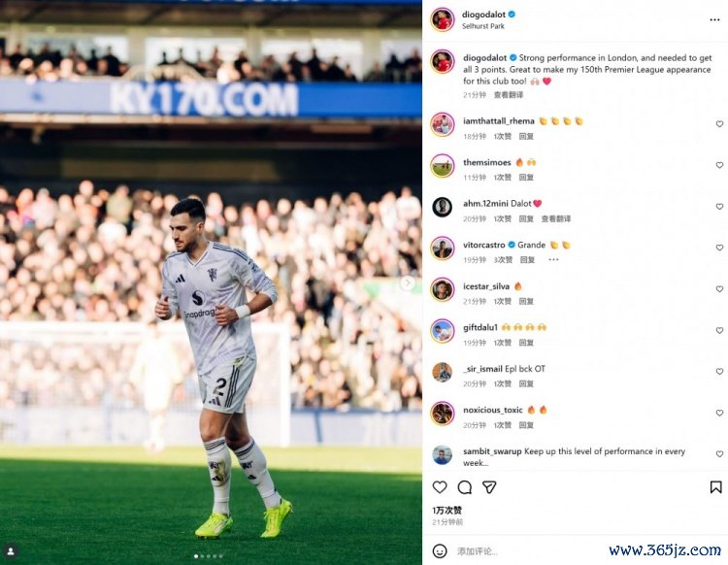This screenshot has width=728, height=565.
Task: Show tagged people on the photo
Action: [x=11, y=551]
